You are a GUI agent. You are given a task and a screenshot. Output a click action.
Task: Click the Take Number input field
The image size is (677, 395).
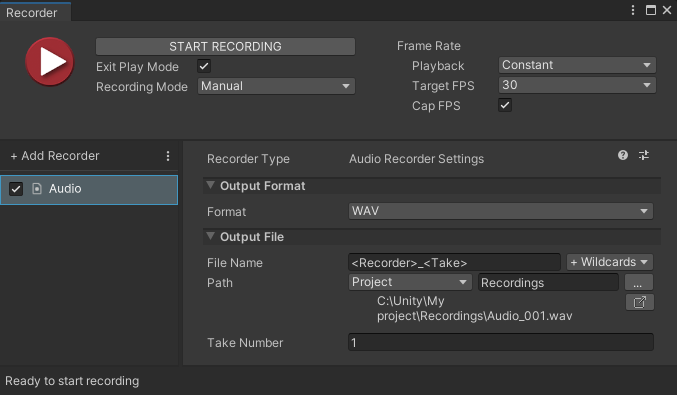pyautogui.click(x=501, y=342)
